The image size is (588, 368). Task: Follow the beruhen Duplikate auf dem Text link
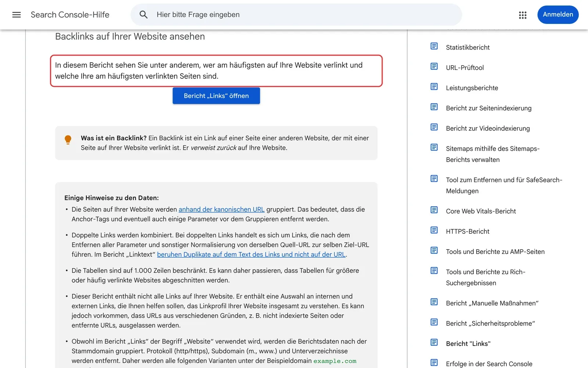click(251, 254)
